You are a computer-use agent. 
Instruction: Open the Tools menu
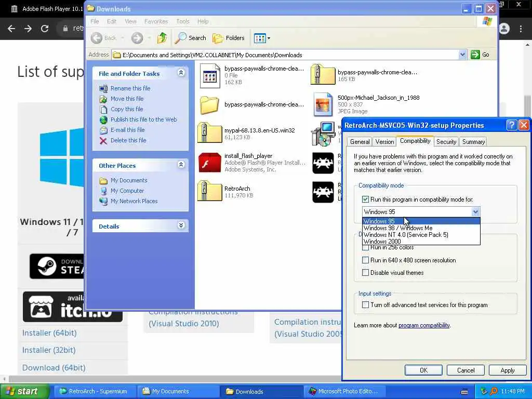click(x=182, y=21)
